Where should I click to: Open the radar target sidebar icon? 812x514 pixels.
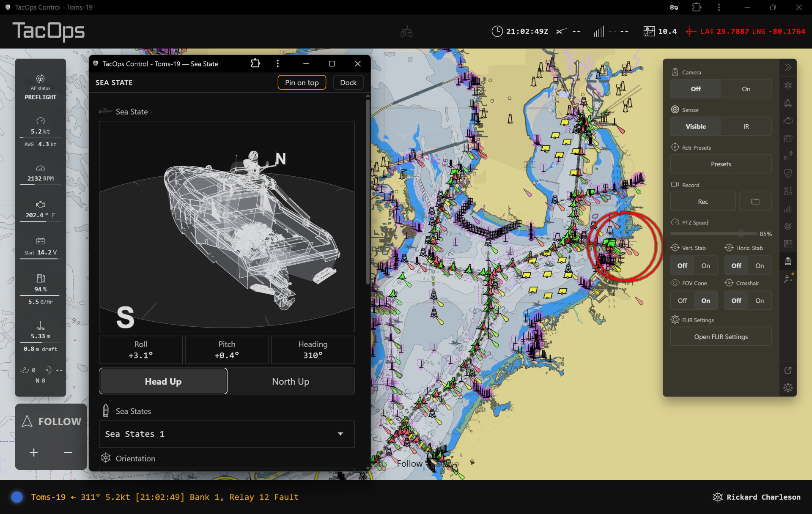[788, 226]
